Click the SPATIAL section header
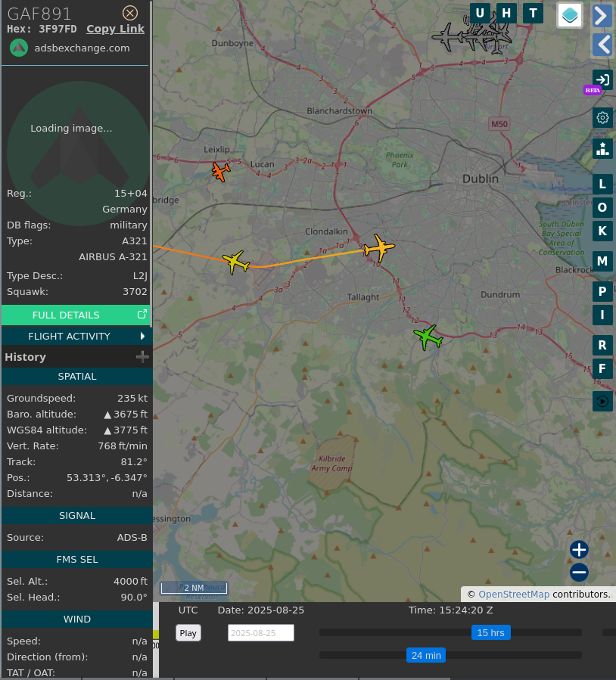The height and width of the screenshot is (680, 616). [x=77, y=377]
